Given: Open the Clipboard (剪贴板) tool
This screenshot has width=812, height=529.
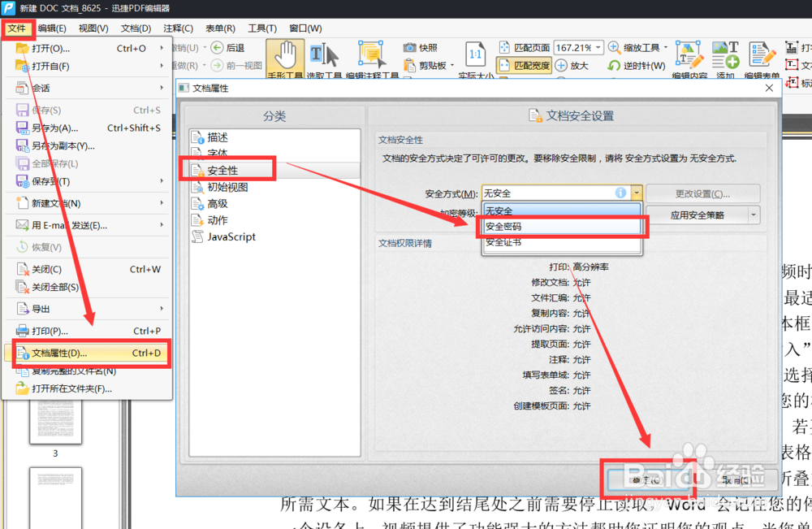Looking at the screenshot, I should coord(425,66).
